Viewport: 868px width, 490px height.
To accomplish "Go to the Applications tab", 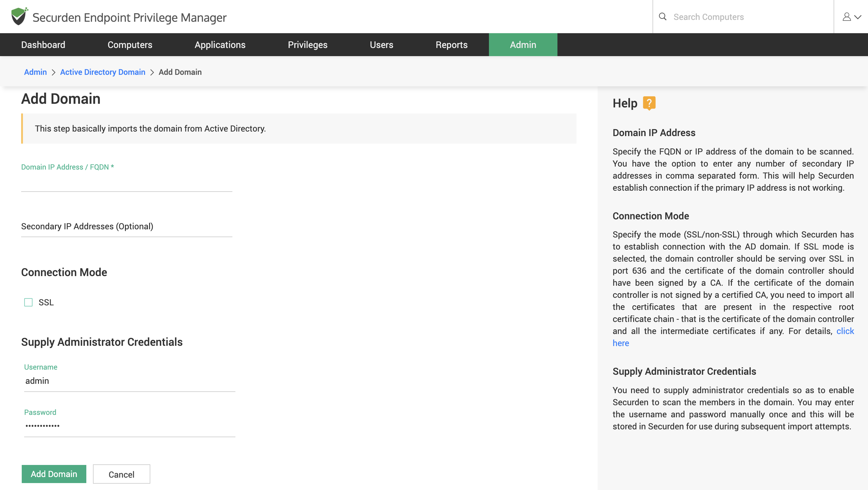I will [x=220, y=44].
